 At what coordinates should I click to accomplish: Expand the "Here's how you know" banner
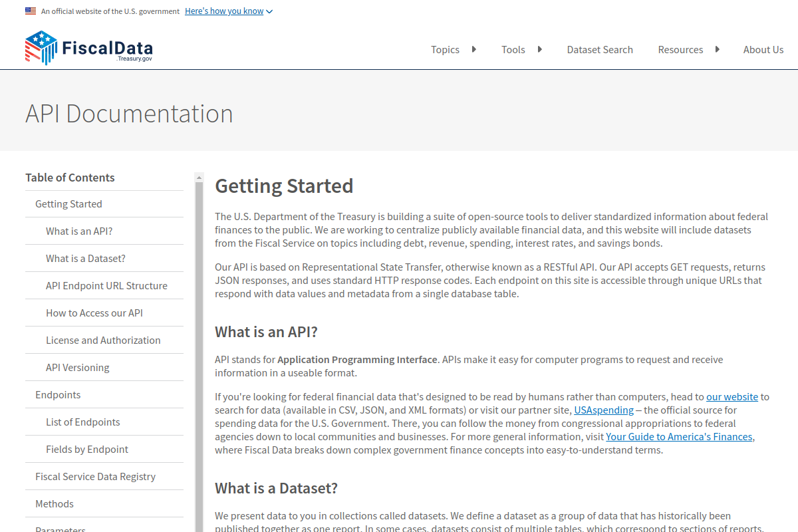[229, 11]
